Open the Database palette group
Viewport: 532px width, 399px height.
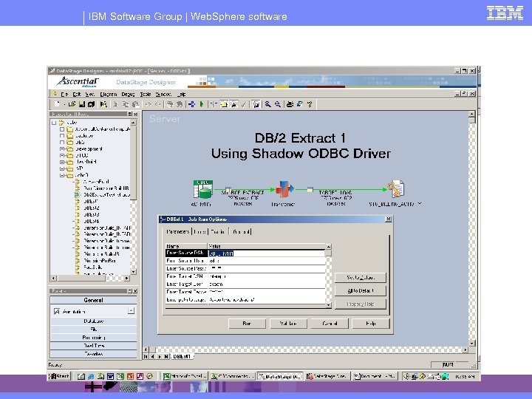[93, 321]
